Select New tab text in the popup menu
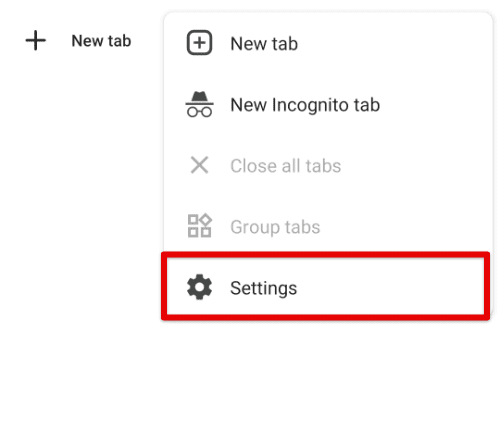 [264, 44]
